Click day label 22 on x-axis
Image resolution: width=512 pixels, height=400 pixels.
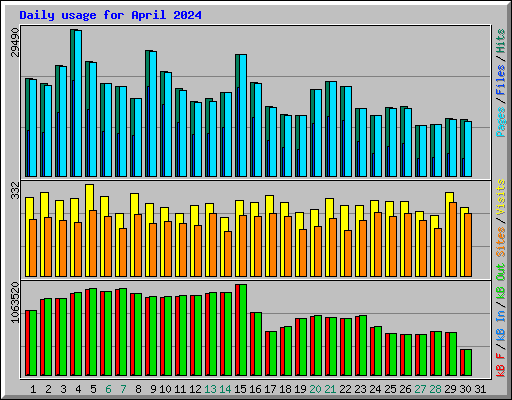(345, 389)
